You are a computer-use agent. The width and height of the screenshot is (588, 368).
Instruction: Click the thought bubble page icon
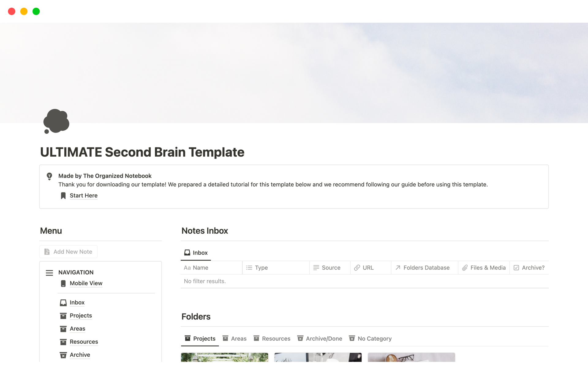[x=56, y=121]
